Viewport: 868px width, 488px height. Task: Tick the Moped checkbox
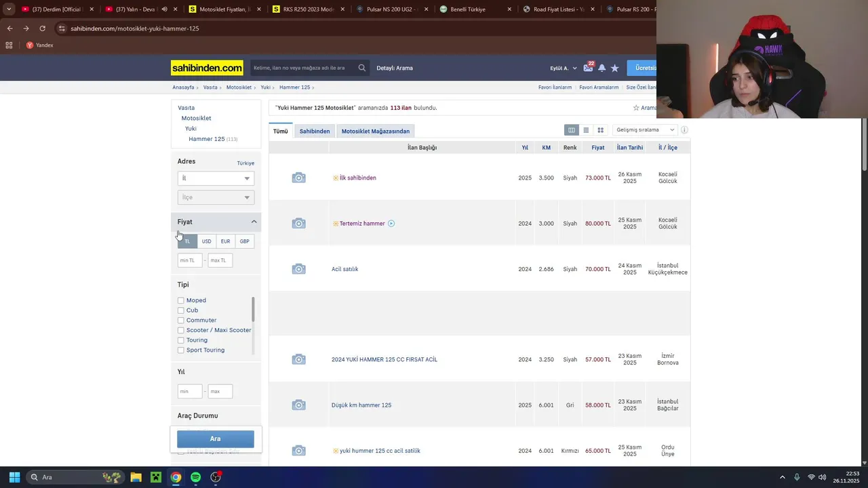[181, 300]
